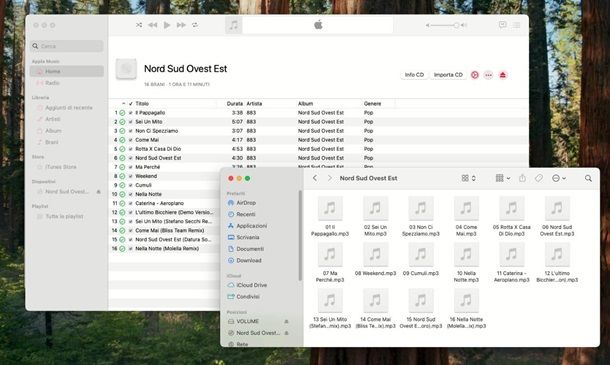Viewport: 610px width, 365px height.
Task: Click the Cerca search field in Music
Action: point(67,46)
